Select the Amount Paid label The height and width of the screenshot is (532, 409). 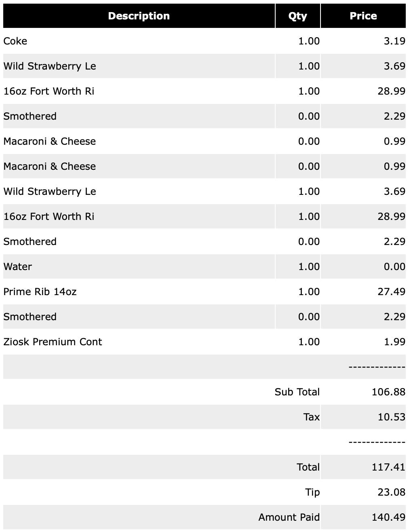(289, 517)
